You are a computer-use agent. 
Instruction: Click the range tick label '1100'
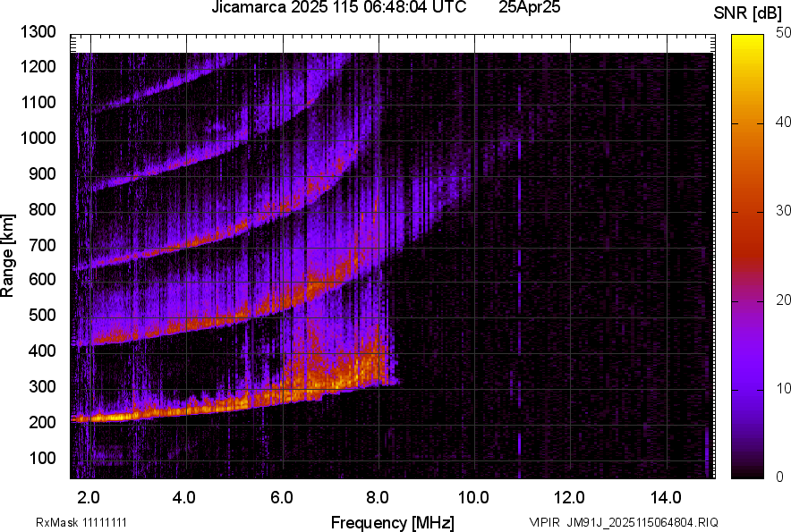tap(38, 102)
